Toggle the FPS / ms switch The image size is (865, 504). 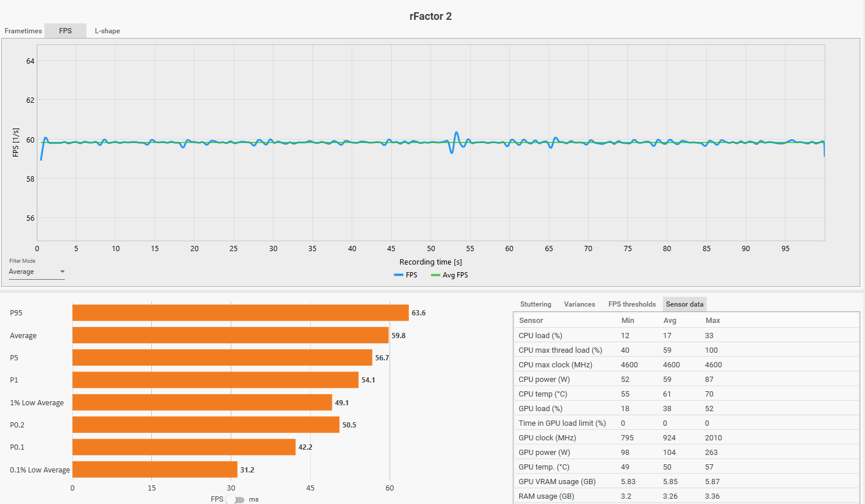click(x=235, y=499)
